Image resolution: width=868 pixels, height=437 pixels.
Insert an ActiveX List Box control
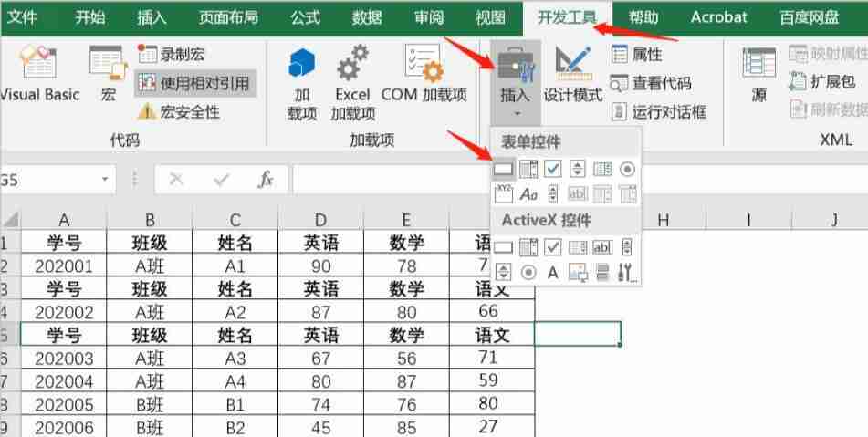[x=578, y=247]
